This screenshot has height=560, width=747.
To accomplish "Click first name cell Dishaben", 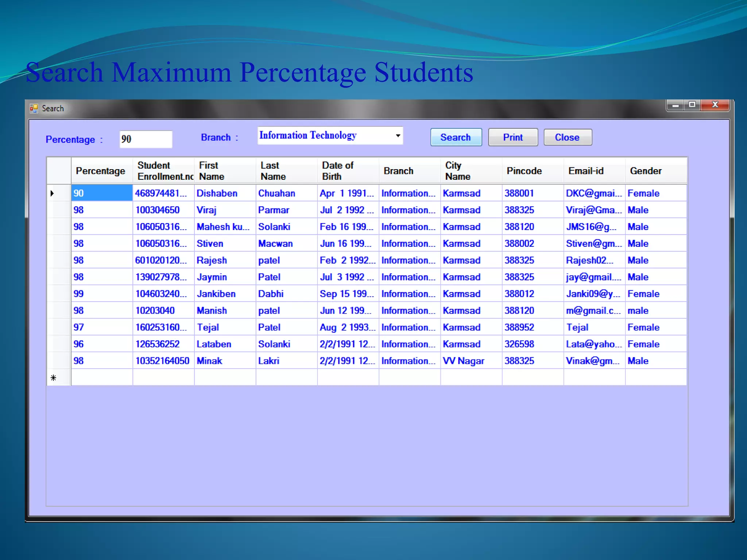I will tap(225, 193).
